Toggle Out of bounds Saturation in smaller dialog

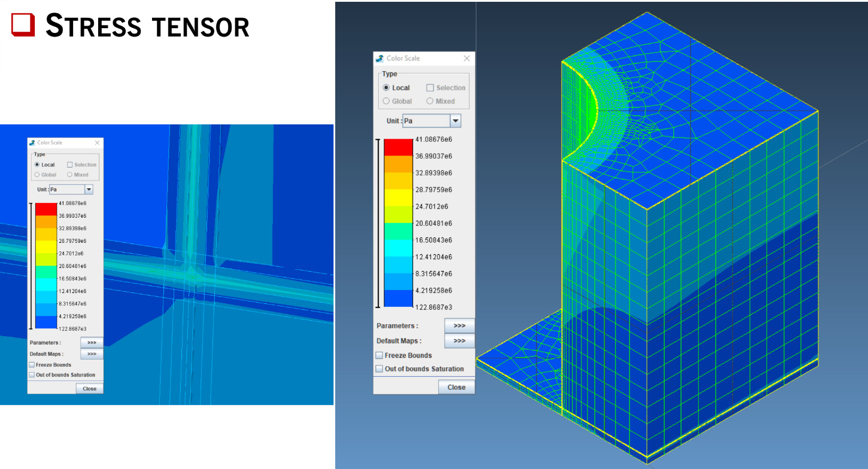[32, 375]
